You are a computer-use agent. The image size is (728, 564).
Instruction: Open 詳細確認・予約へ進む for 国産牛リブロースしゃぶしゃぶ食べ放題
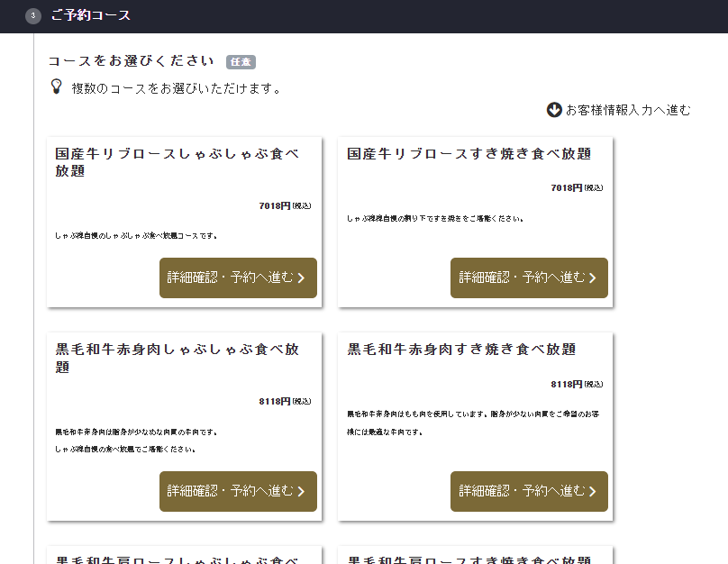[238, 277]
